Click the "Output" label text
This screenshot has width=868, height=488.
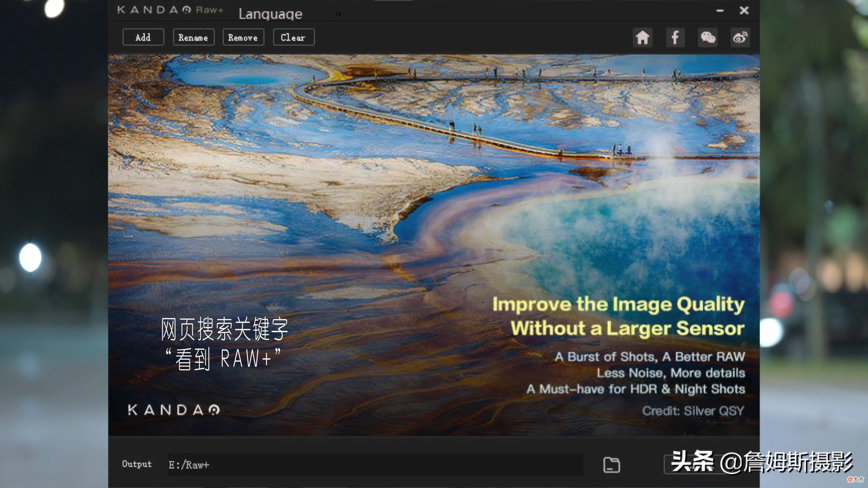(x=137, y=464)
